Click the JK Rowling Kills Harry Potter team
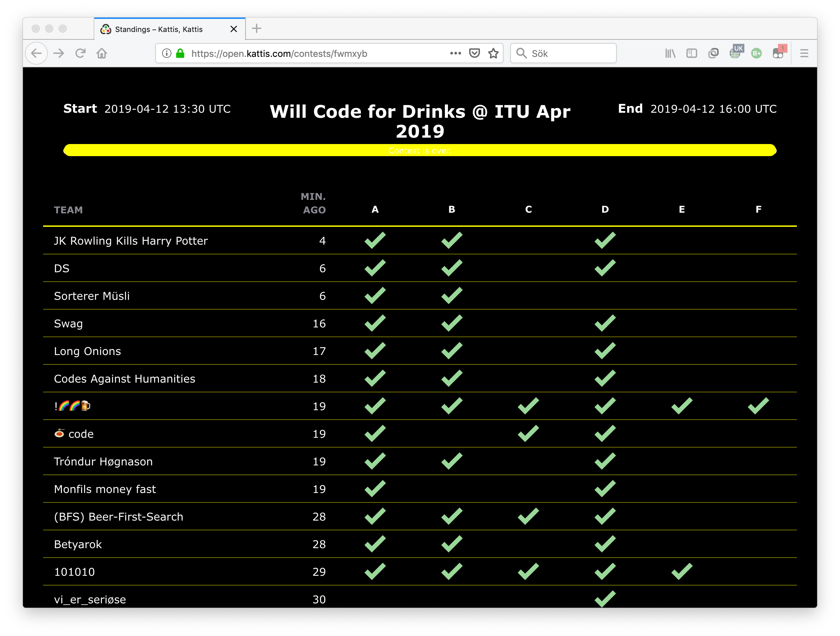Viewport: 840px width, 636px height. point(131,241)
